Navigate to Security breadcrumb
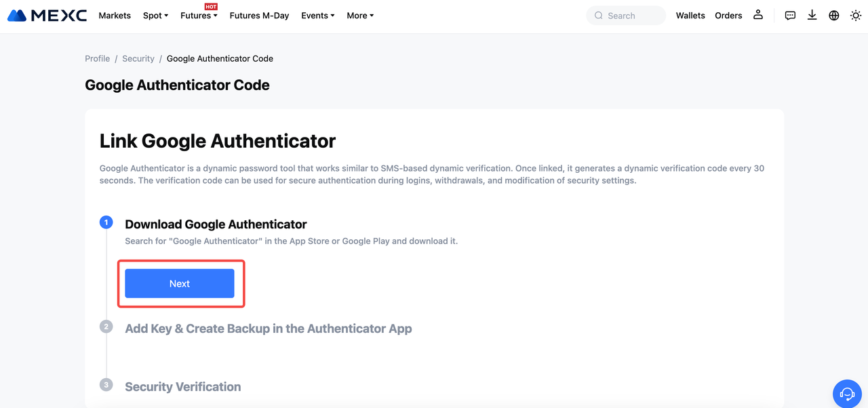868x408 pixels. click(x=138, y=59)
